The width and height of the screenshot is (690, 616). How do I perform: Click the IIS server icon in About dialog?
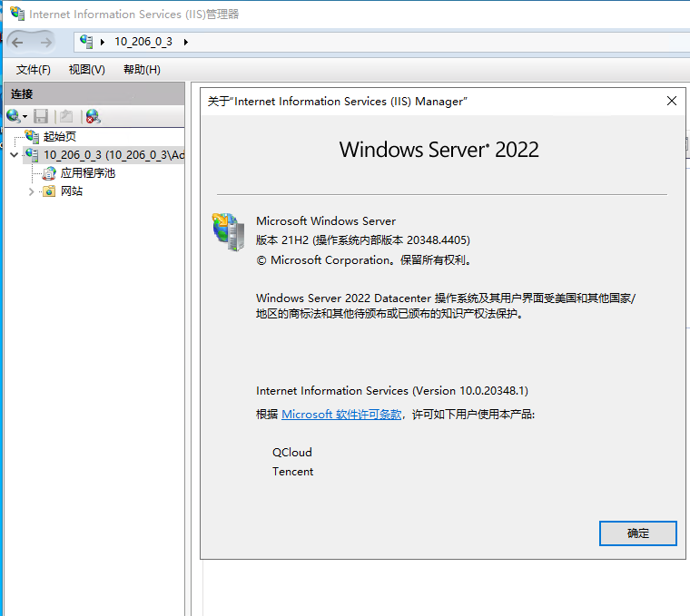pos(229,231)
